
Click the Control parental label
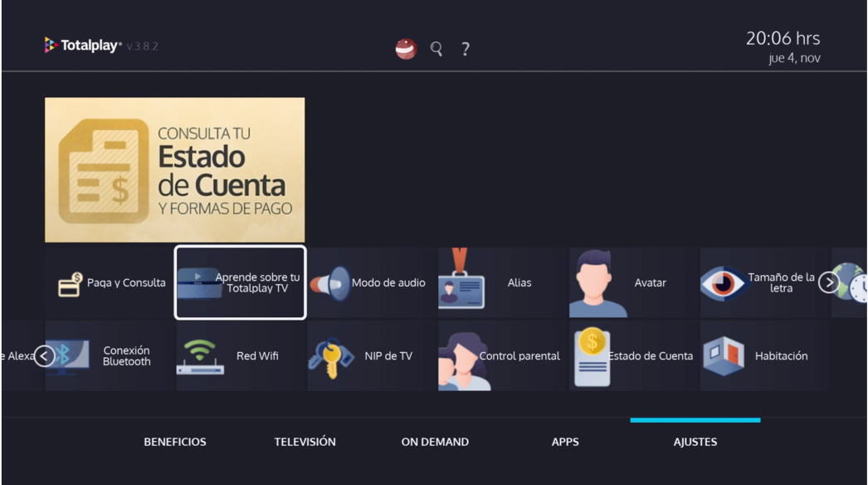click(x=519, y=355)
